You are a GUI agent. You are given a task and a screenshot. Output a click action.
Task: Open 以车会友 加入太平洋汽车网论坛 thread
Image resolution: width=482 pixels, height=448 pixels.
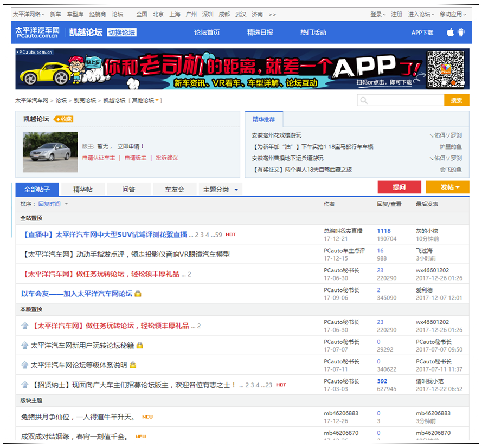pyautogui.click(x=76, y=294)
